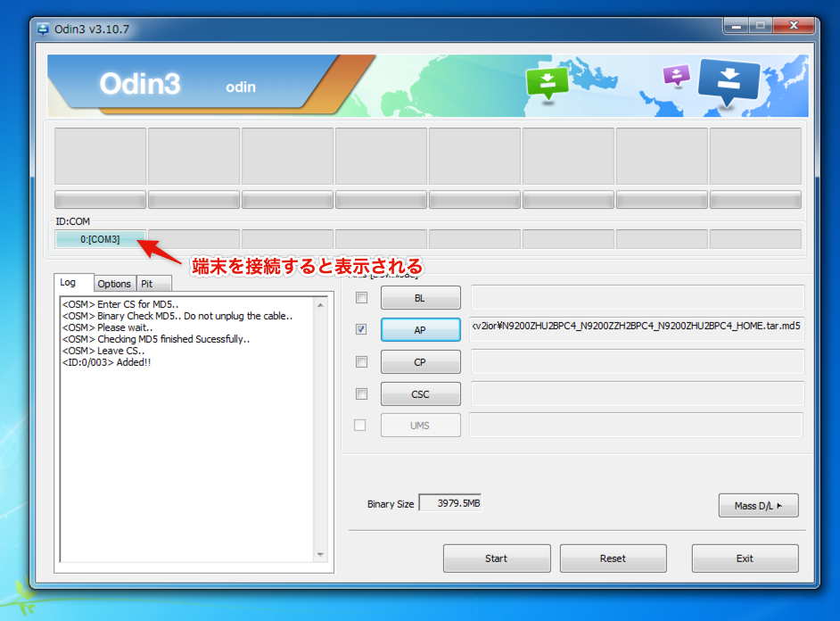The height and width of the screenshot is (621, 840).
Task: Click the Odin3 title bar app icon
Action: point(43,29)
